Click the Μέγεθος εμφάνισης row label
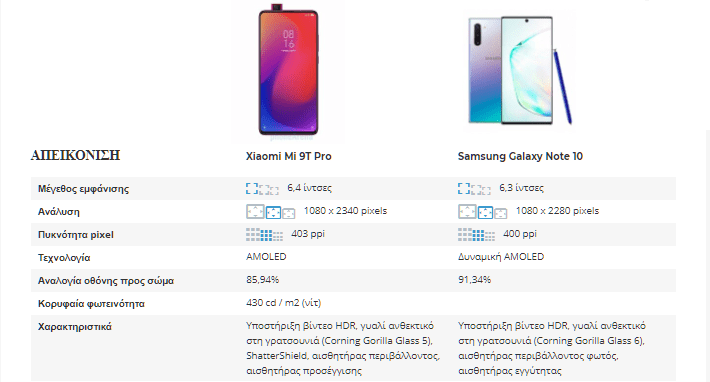 83,189
